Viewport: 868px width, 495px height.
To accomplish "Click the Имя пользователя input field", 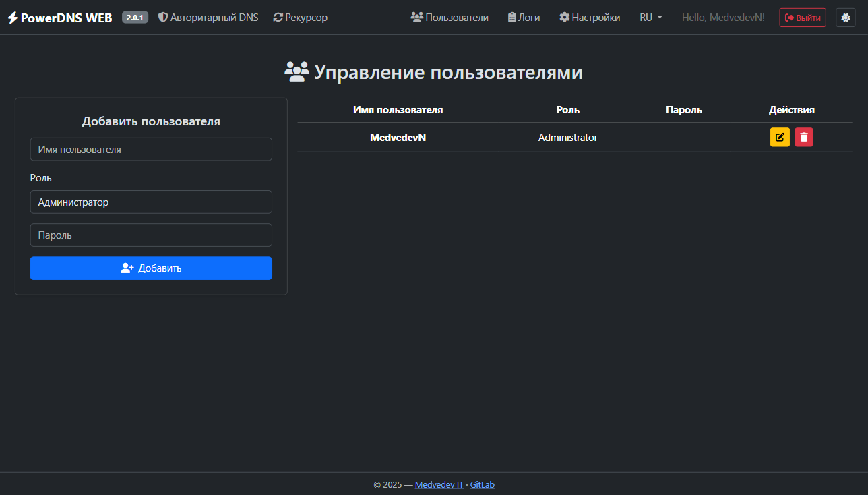I will (x=151, y=149).
